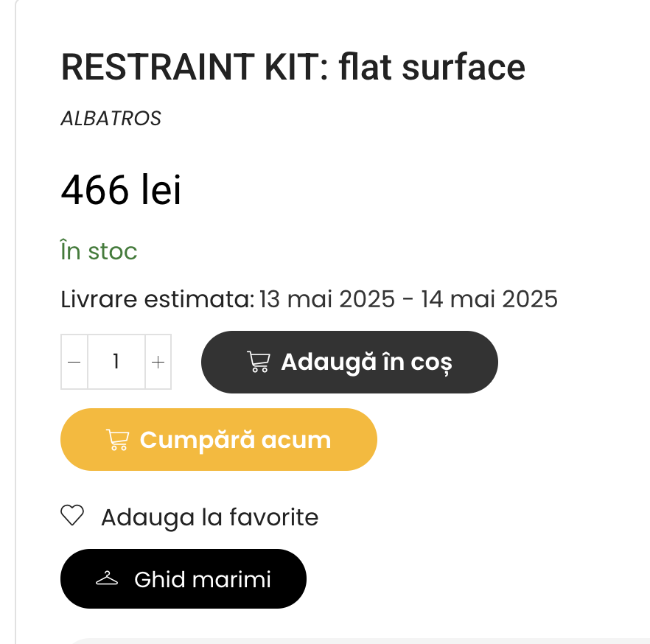Click the Adauga la favorite text link
The width and height of the screenshot is (650, 644).
point(210,517)
